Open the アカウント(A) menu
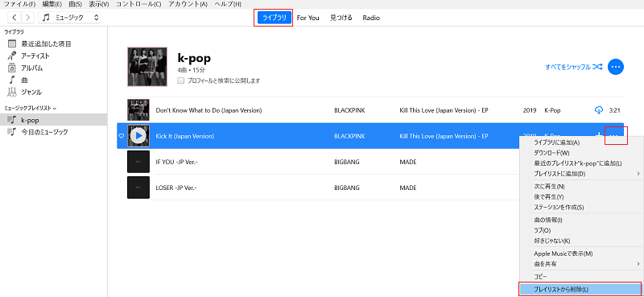Screen dimensions: 644x297 tap(188, 5)
